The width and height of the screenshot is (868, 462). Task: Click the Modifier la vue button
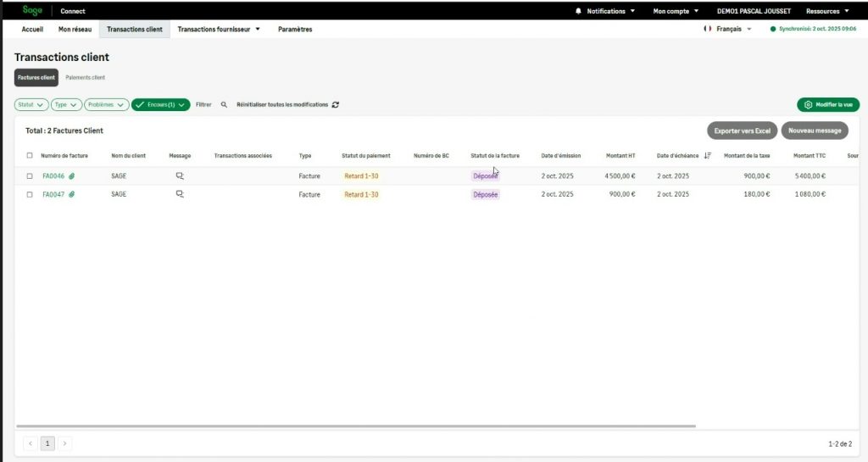(x=828, y=105)
